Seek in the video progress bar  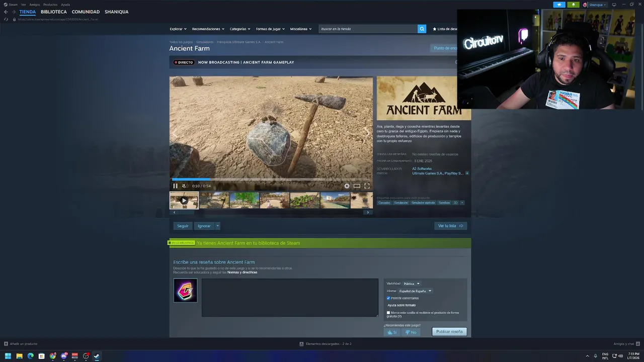(x=272, y=179)
